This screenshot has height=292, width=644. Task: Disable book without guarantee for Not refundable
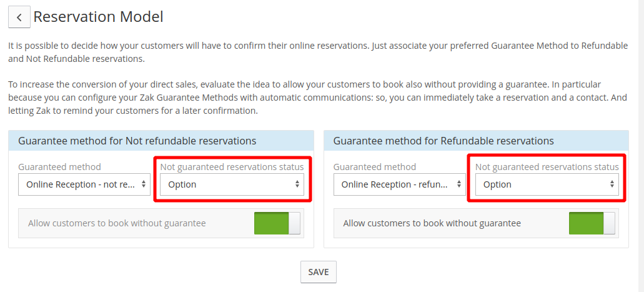[277, 223]
